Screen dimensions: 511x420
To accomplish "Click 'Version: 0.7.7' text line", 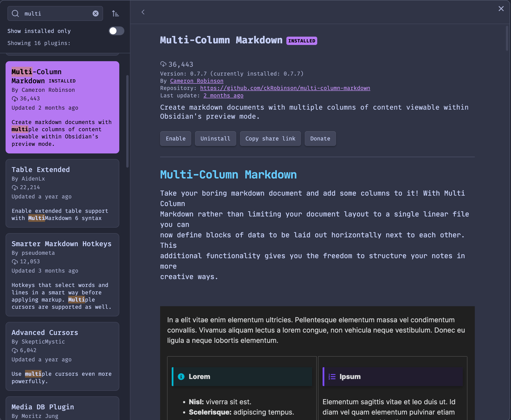I will [232, 74].
